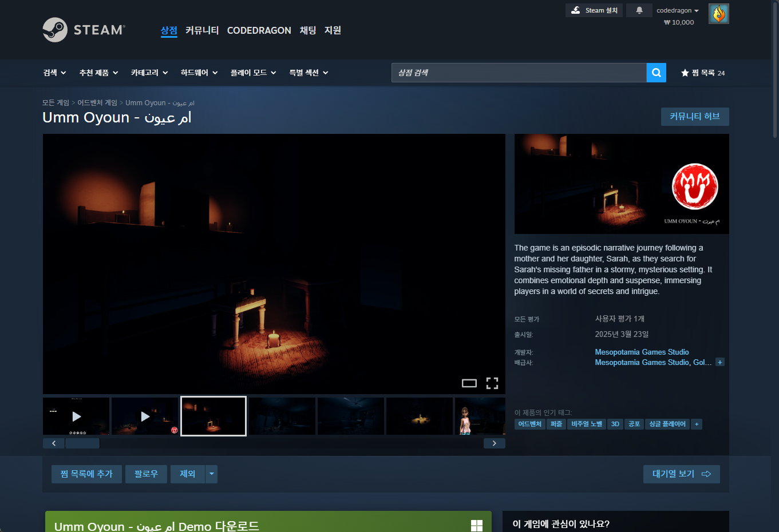
Task: Click the plus next to the publisher list
Action: point(720,362)
